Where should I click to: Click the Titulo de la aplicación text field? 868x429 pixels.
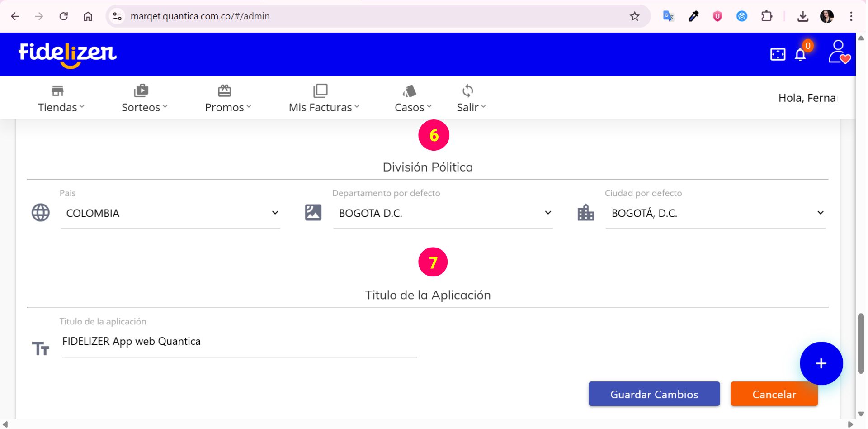pos(239,342)
